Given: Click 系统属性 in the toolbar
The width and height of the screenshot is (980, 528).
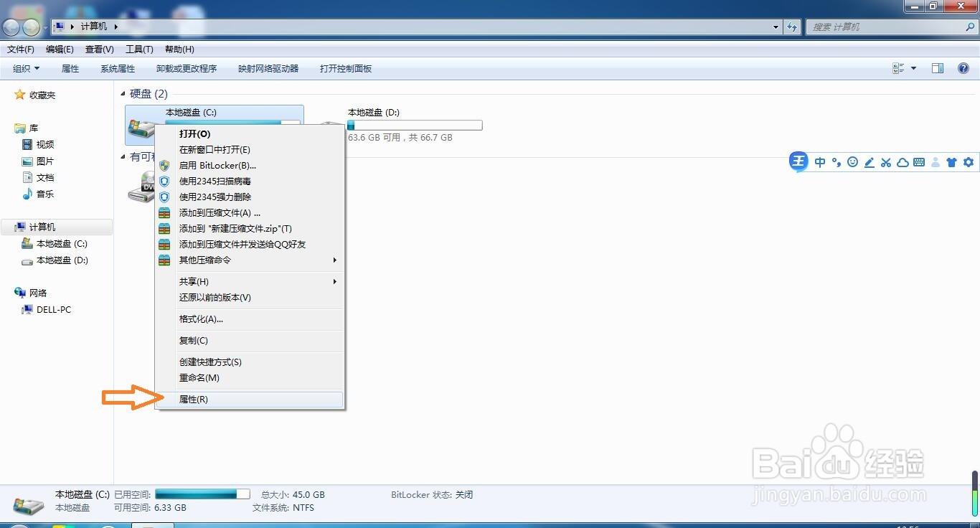Looking at the screenshot, I should tap(118, 69).
